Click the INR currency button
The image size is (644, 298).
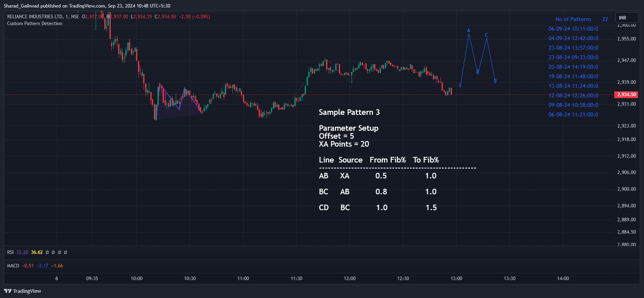tap(627, 17)
